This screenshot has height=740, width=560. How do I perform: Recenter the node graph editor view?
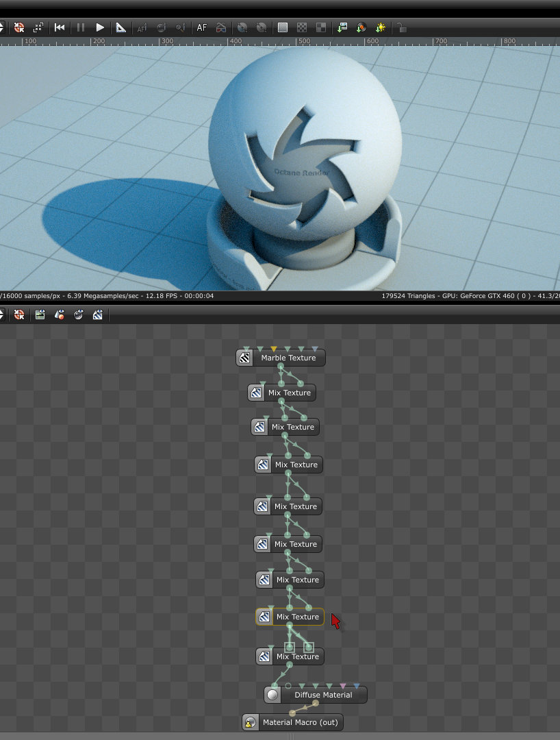19,314
